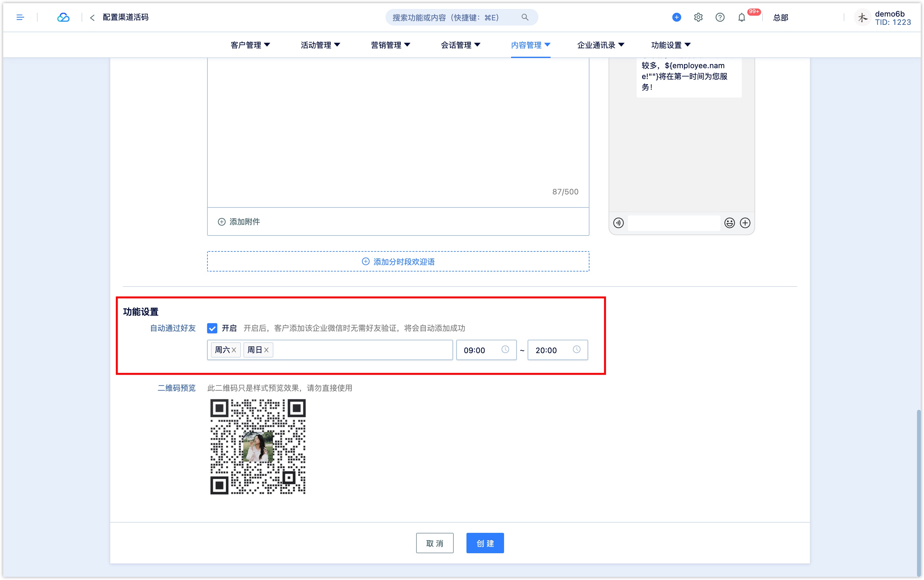
Task: Click the 取消 button
Action: tap(434, 543)
